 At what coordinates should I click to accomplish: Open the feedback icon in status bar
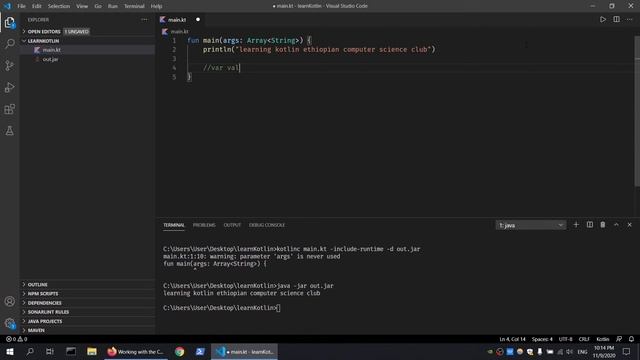(619, 339)
